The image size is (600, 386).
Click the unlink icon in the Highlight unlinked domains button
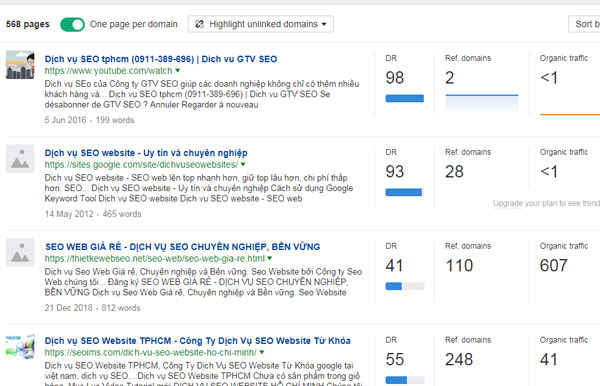tap(199, 24)
